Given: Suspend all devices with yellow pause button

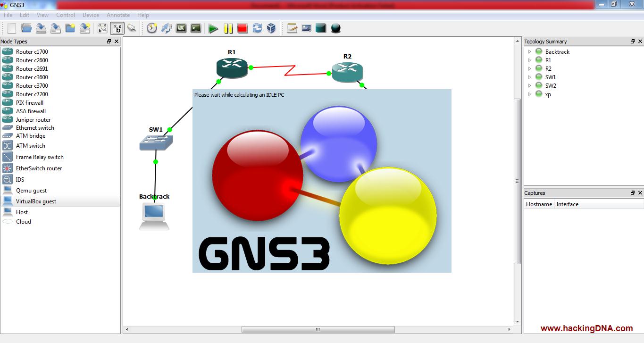Looking at the screenshot, I should (x=228, y=28).
